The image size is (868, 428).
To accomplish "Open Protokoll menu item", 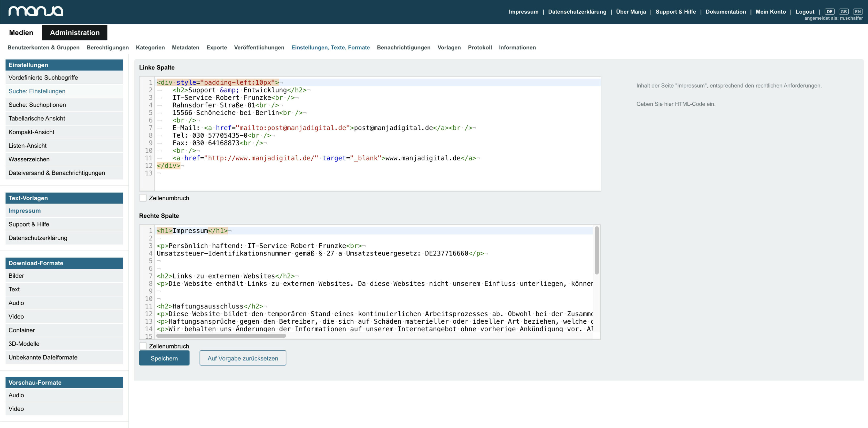I will 480,48.
